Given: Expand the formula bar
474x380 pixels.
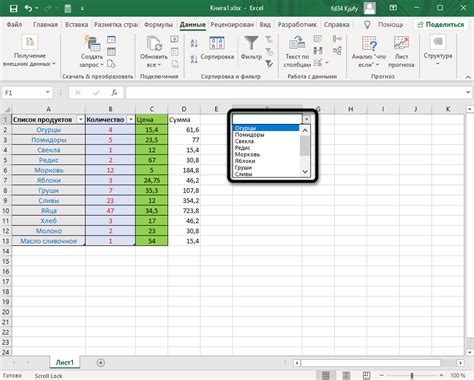Looking at the screenshot, I should (468, 92).
